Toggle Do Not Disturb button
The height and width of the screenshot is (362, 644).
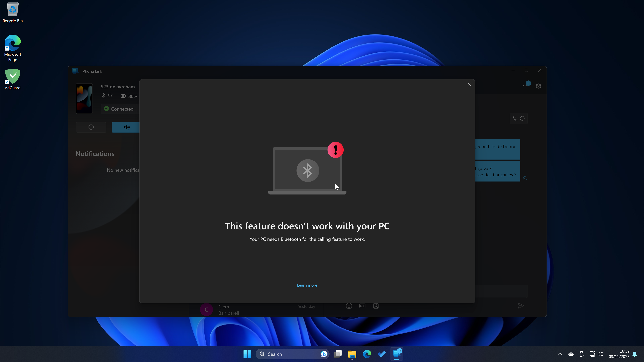[x=91, y=127]
